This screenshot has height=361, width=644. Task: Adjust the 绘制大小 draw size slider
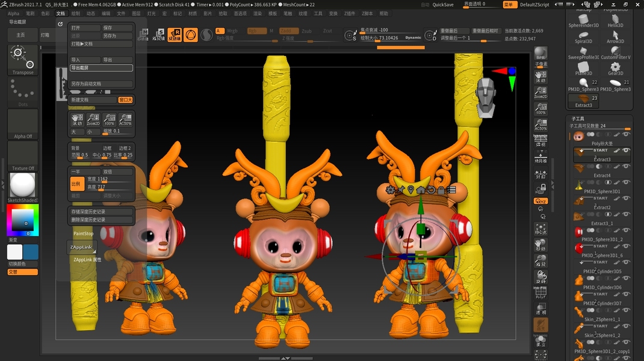tap(391, 38)
